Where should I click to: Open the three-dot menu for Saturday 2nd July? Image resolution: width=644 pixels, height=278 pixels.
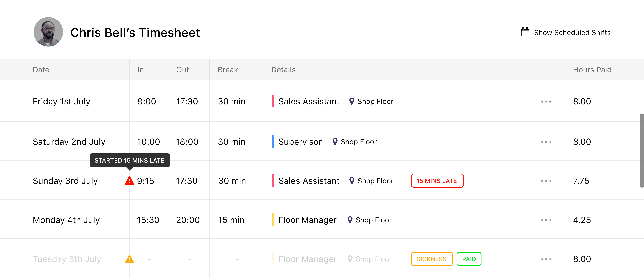tap(546, 142)
